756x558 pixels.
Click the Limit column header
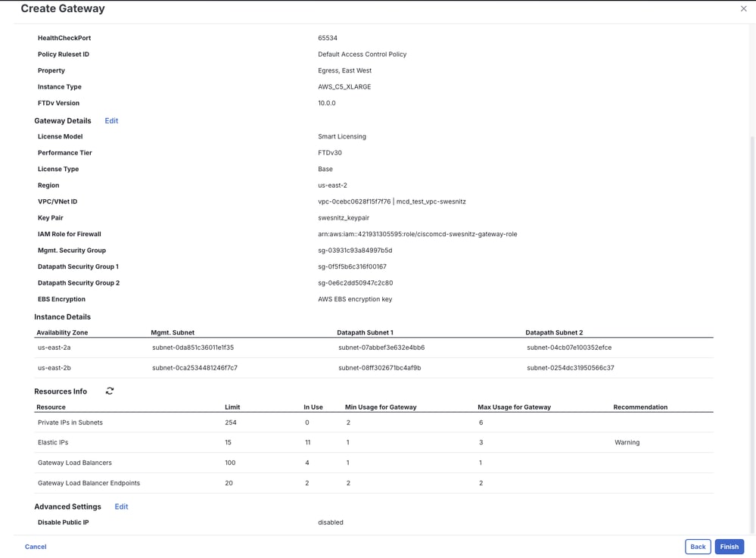[x=232, y=407]
